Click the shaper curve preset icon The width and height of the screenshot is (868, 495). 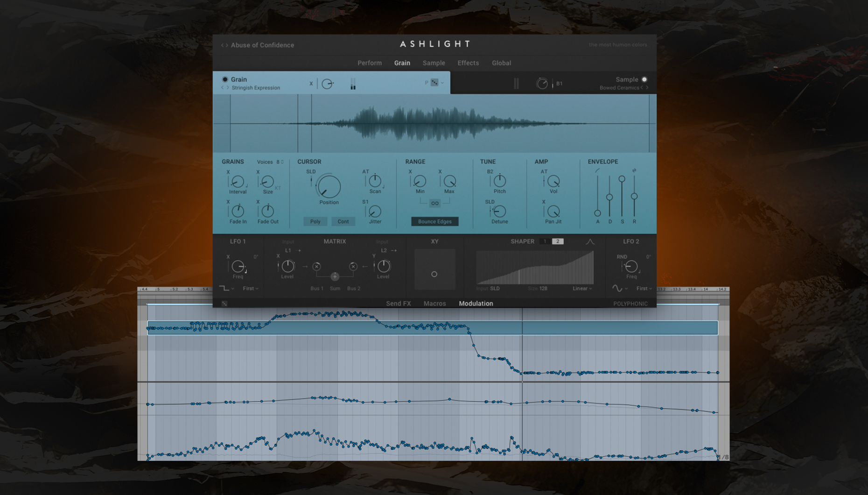point(590,241)
